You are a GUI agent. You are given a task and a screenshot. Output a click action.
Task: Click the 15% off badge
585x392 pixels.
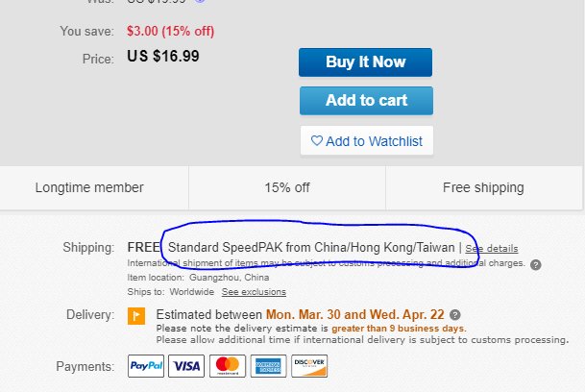coord(287,187)
